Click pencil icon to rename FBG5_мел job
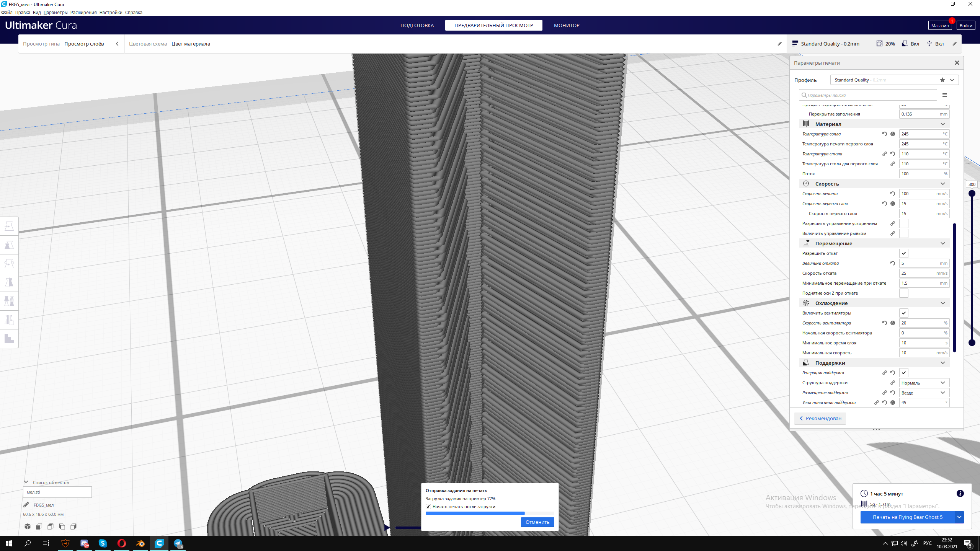The image size is (980, 551). pyautogui.click(x=26, y=505)
